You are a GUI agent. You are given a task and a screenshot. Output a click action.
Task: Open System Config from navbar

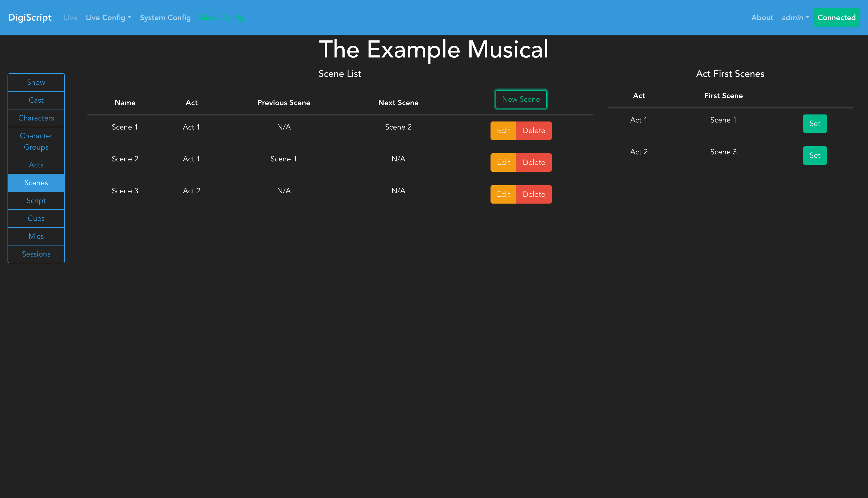pos(165,17)
